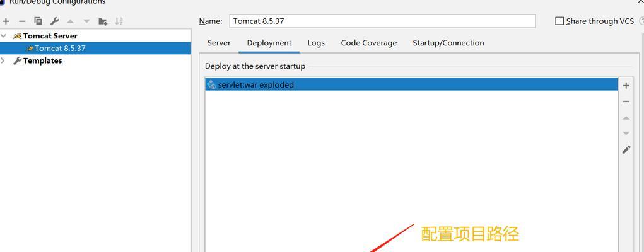This screenshot has height=252, width=644.
Task: Focus the Name input field
Action: tap(382, 21)
